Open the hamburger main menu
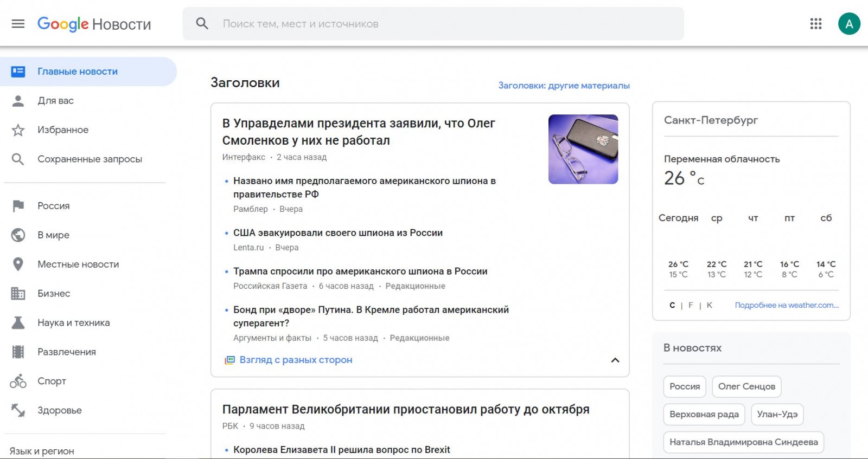The image size is (868, 459). coord(18,24)
